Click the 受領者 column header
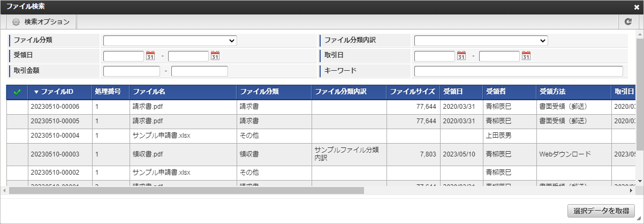 point(496,92)
